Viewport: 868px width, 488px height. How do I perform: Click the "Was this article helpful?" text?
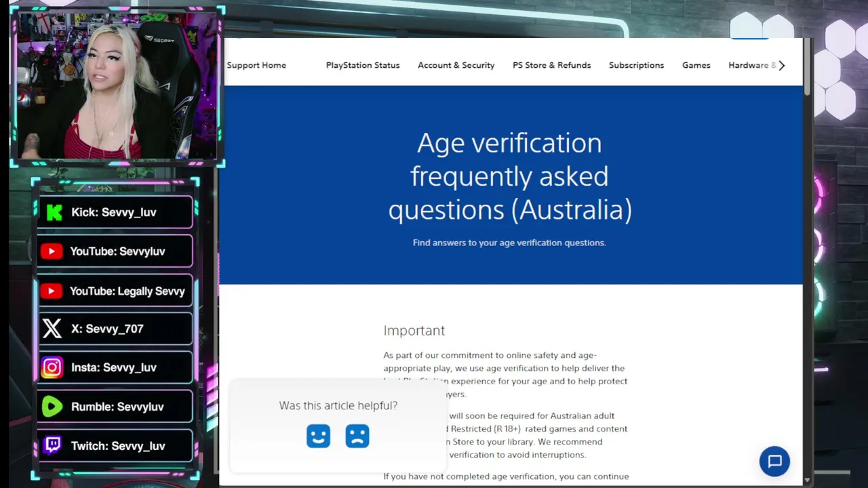coord(338,405)
